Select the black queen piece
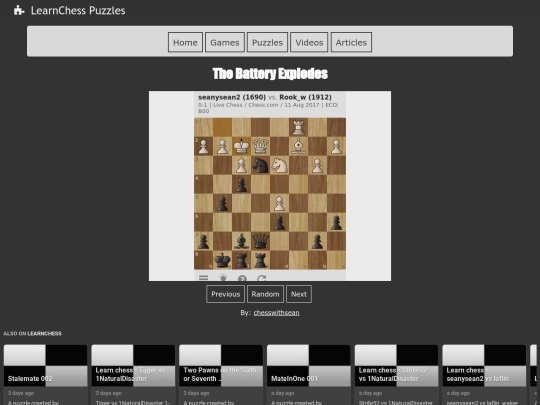Image resolution: width=540 pixels, height=405 pixels. (x=260, y=241)
